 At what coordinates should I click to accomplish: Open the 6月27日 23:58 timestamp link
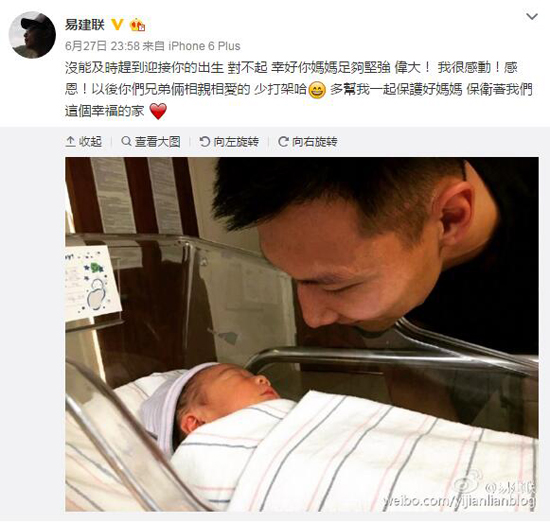[102, 46]
